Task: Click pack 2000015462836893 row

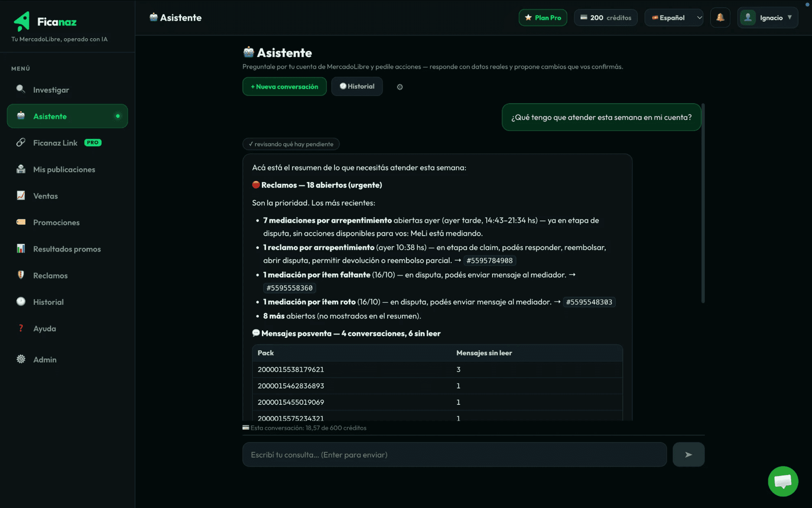Action: tap(437, 386)
